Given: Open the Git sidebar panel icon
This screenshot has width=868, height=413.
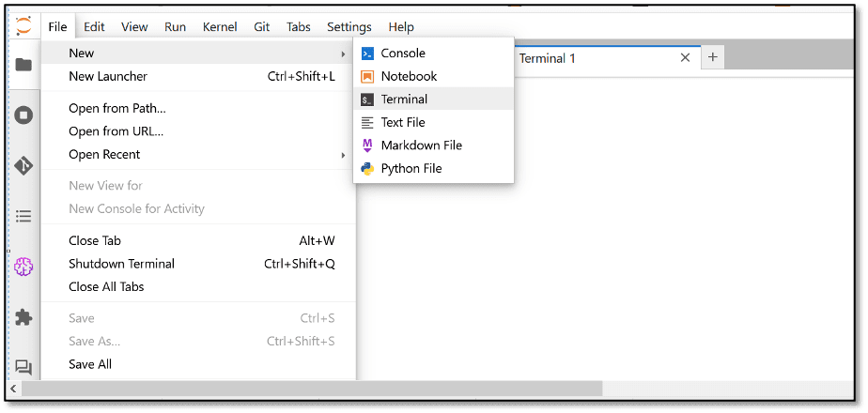Looking at the screenshot, I should point(23,165).
